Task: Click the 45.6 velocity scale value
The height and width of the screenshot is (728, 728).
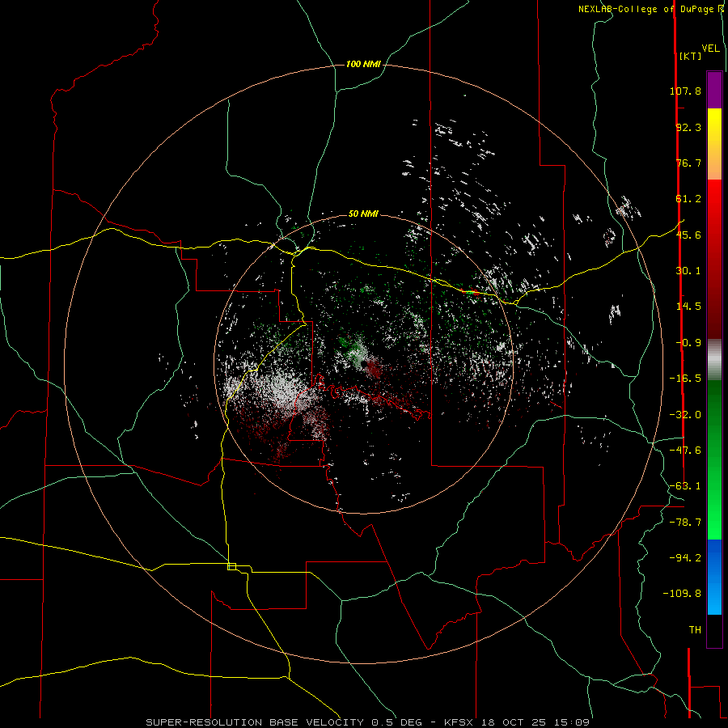Action: click(x=688, y=235)
